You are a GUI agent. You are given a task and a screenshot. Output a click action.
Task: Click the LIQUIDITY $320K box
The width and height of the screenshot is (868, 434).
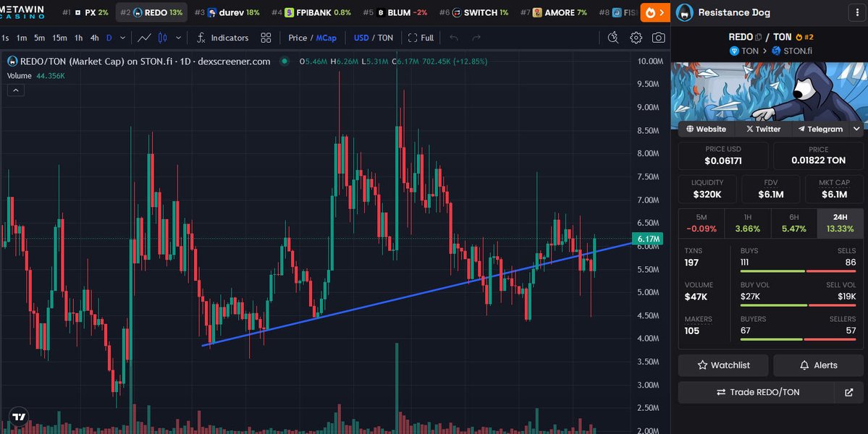coord(707,189)
